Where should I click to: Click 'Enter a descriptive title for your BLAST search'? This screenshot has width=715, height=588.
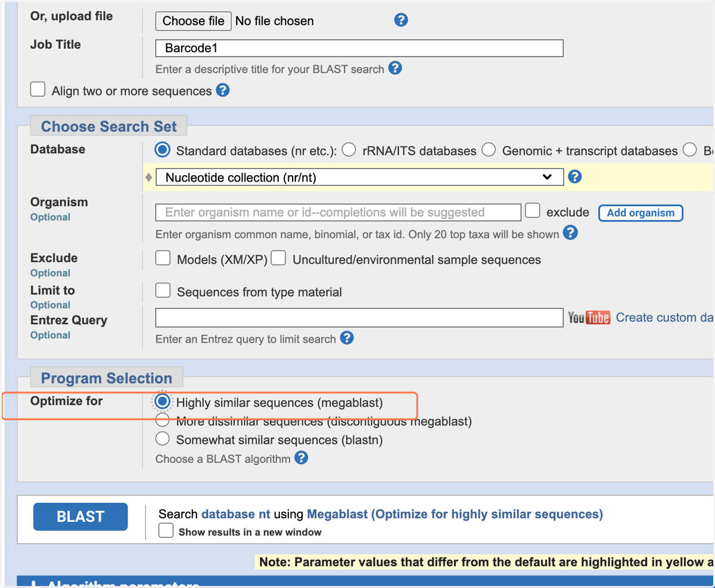[269, 69]
